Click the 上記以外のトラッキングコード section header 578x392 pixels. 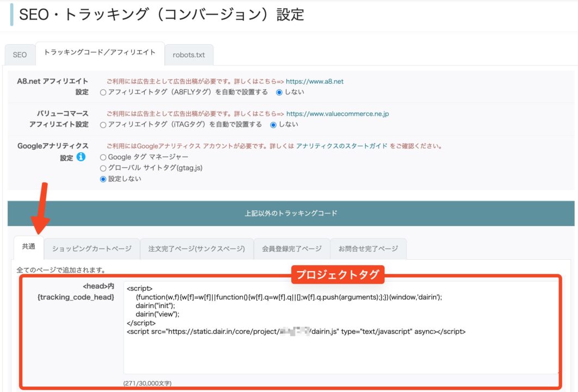click(291, 213)
